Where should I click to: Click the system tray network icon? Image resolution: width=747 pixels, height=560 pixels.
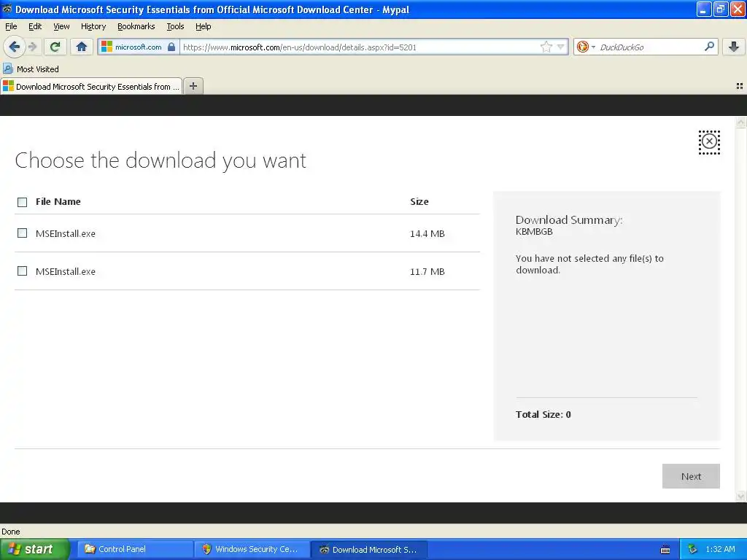click(693, 549)
